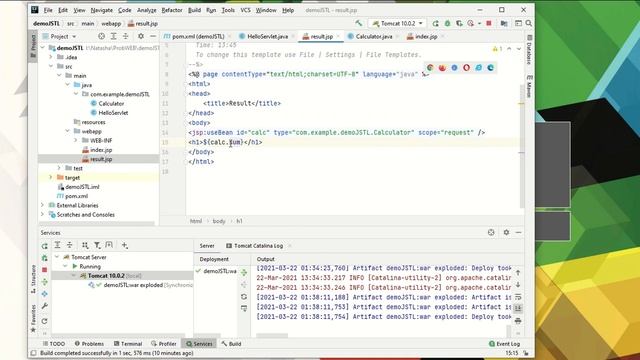
Task: Expand the WEB-INF folder
Action: 76,140
